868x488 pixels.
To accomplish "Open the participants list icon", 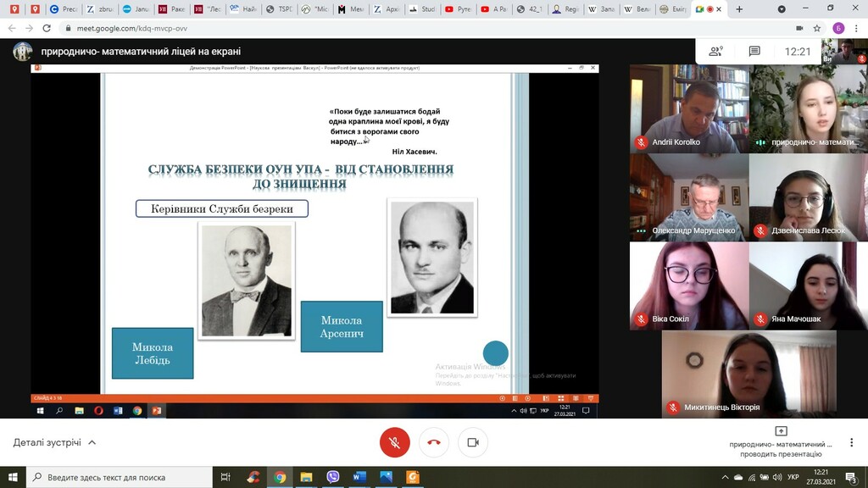I will point(716,52).
